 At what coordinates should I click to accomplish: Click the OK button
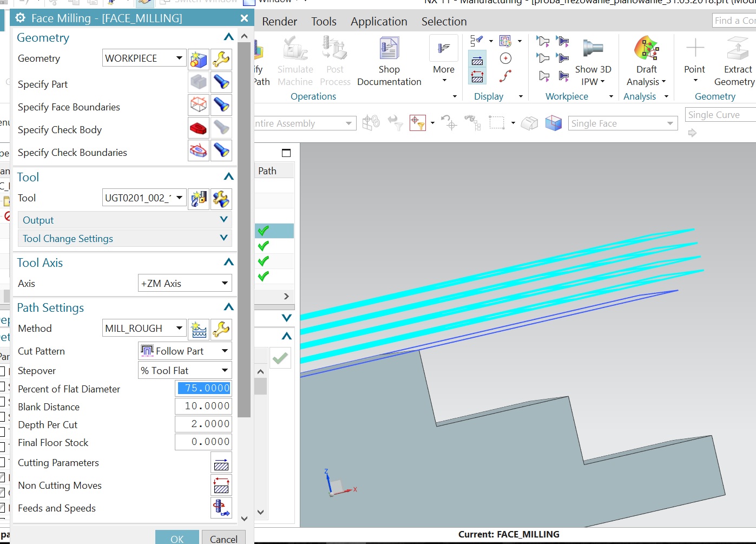177,538
